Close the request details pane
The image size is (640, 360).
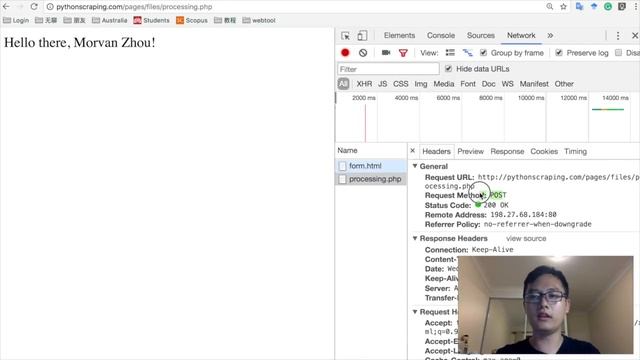tap(413, 151)
